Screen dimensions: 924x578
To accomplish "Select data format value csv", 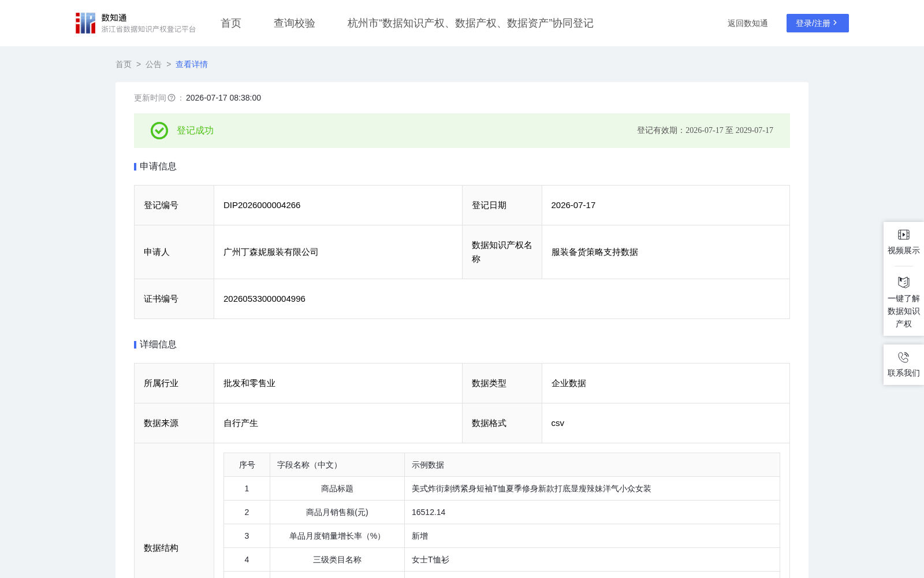I will point(557,423).
